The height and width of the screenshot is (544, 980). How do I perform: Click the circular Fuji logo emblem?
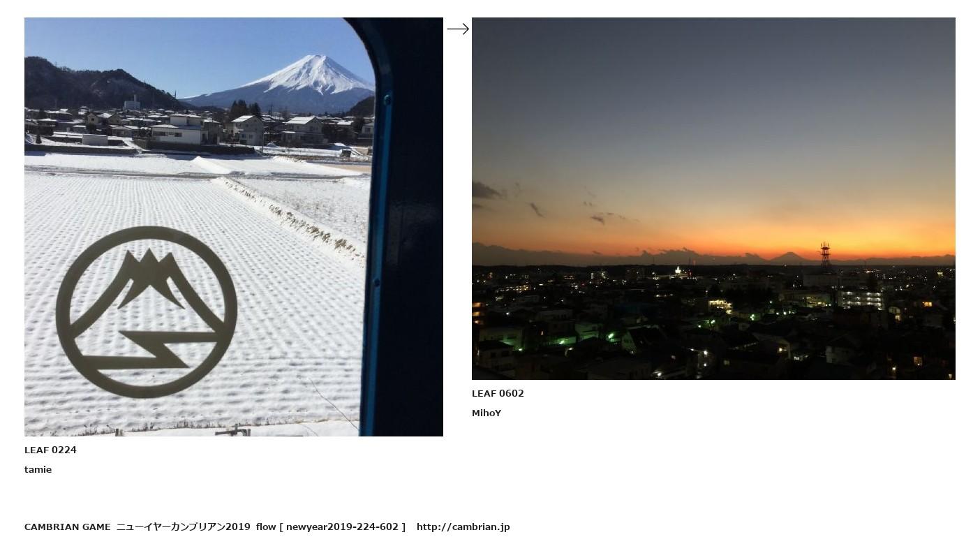[146, 312]
